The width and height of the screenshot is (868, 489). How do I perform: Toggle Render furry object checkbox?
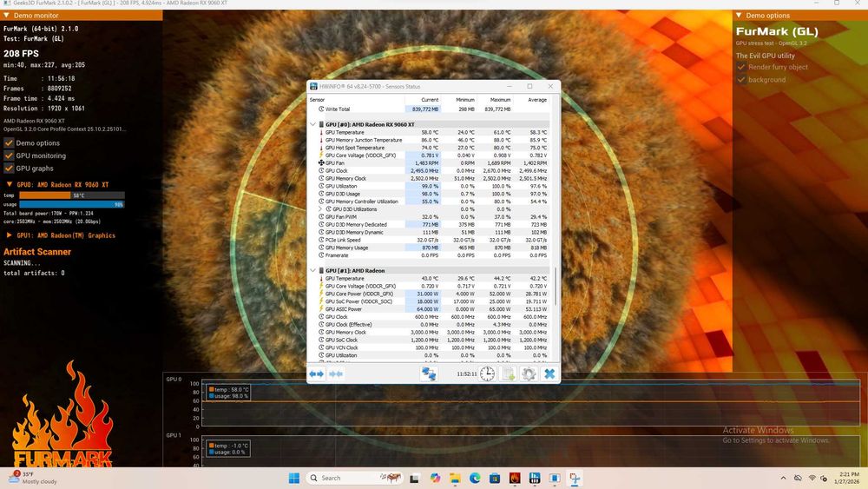coord(741,67)
